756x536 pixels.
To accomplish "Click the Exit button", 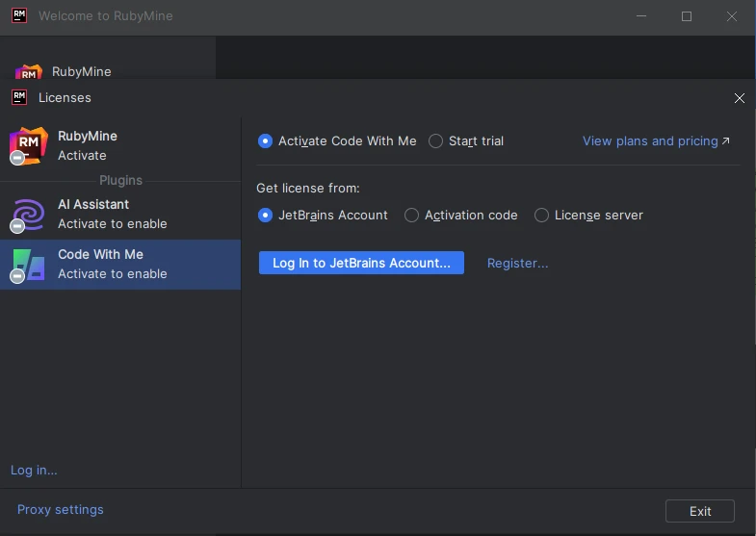I will [700, 511].
